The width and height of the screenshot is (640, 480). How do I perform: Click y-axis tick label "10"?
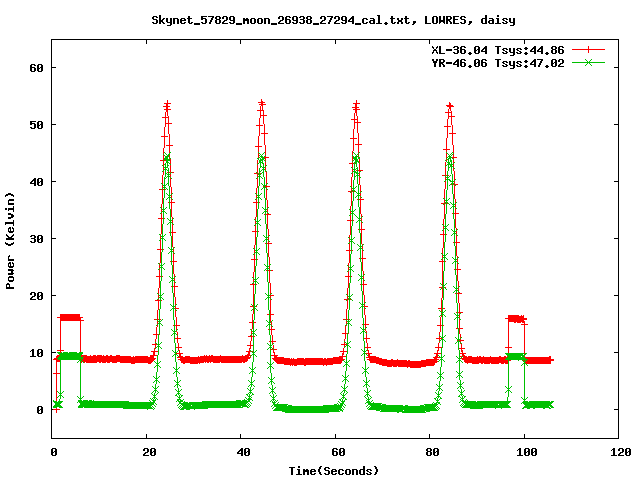click(36, 353)
